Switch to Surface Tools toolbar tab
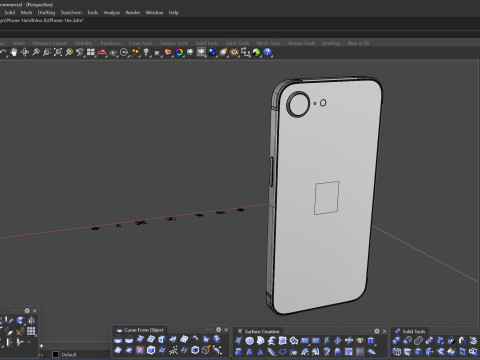The height and width of the screenshot is (360, 480). 174,43
